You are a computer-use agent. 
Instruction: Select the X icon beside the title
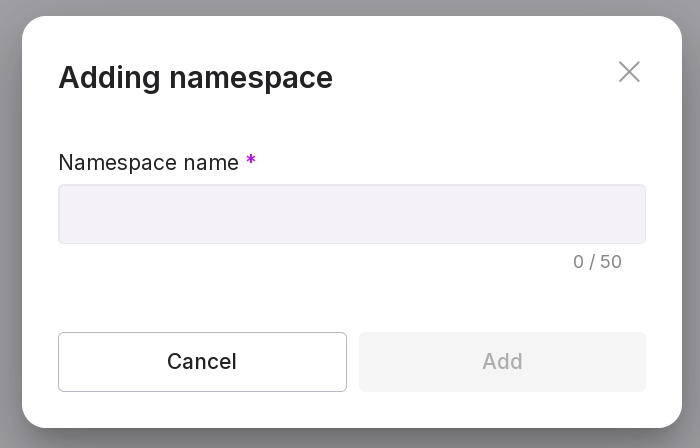tap(629, 72)
